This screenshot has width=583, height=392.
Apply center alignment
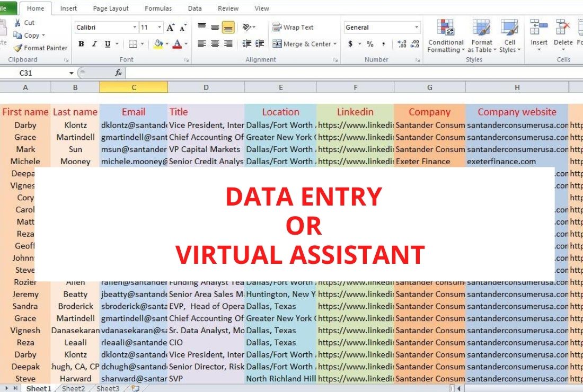[x=214, y=44]
